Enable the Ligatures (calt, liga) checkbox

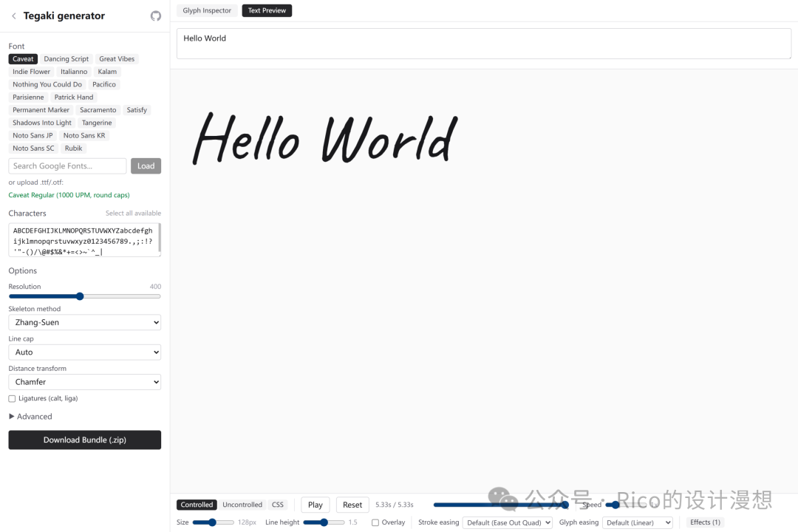coord(12,399)
